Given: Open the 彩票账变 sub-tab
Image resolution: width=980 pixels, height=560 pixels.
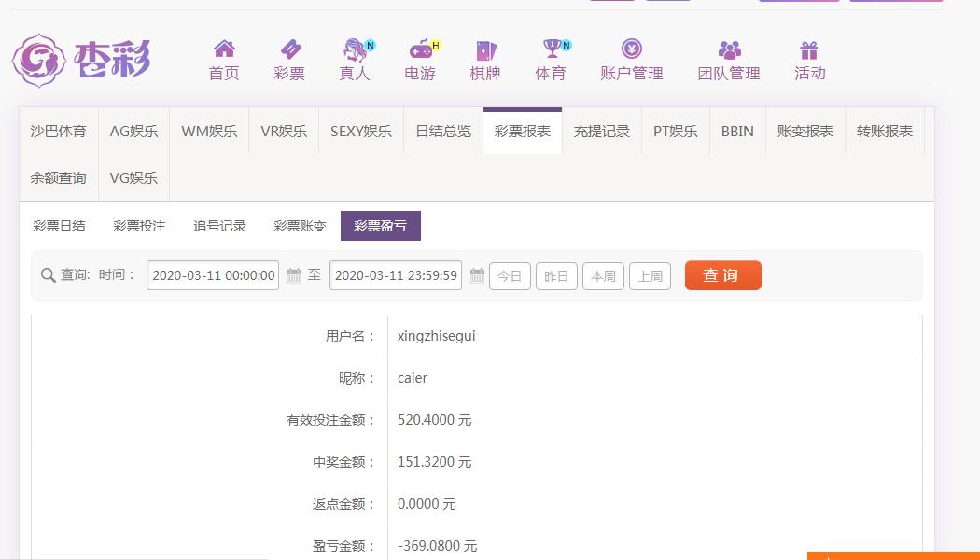Looking at the screenshot, I should [x=300, y=226].
